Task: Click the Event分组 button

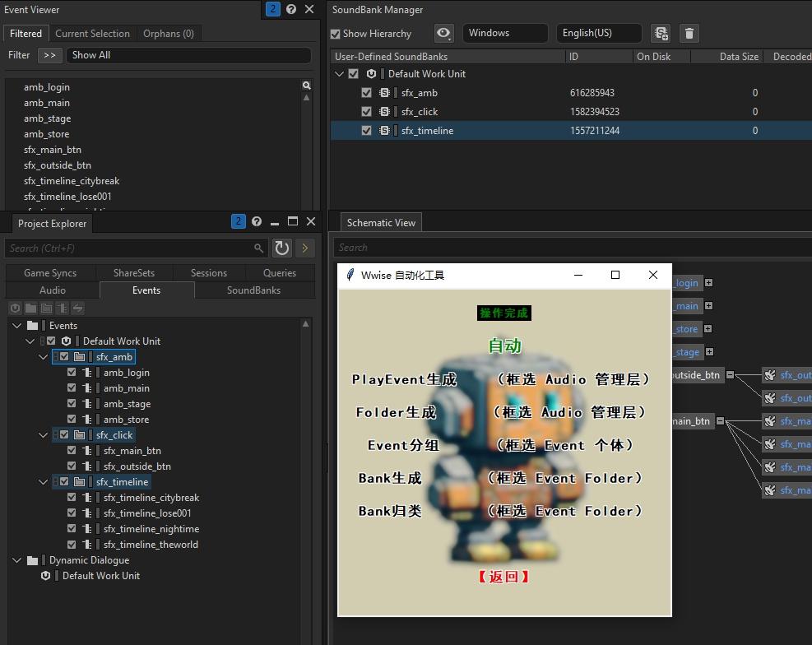Action: pos(403,445)
